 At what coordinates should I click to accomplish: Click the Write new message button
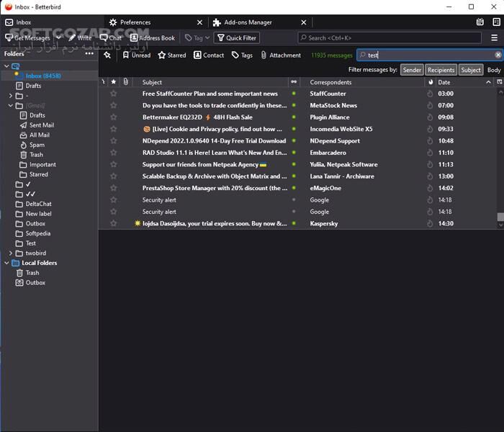pyautogui.click(x=80, y=37)
